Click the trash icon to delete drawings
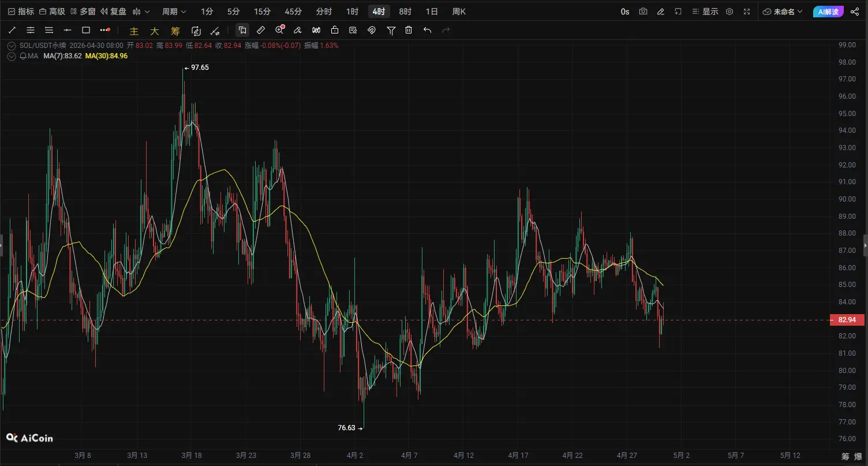 pyautogui.click(x=409, y=30)
